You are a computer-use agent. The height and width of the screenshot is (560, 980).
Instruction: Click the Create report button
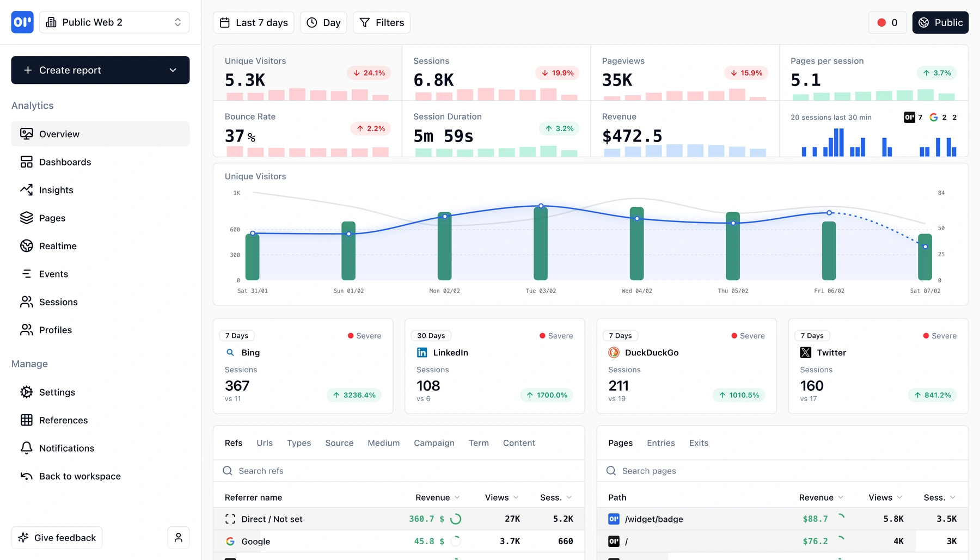pyautogui.click(x=70, y=70)
